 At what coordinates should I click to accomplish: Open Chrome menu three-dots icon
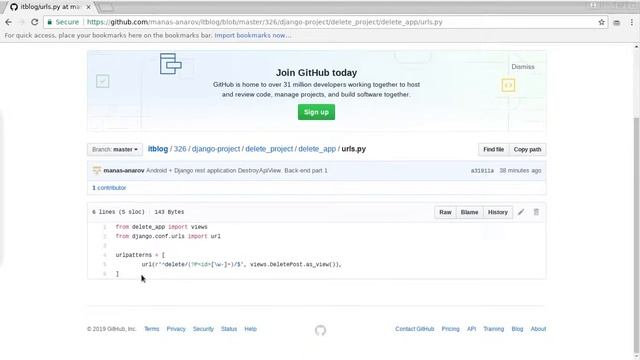click(631, 22)
